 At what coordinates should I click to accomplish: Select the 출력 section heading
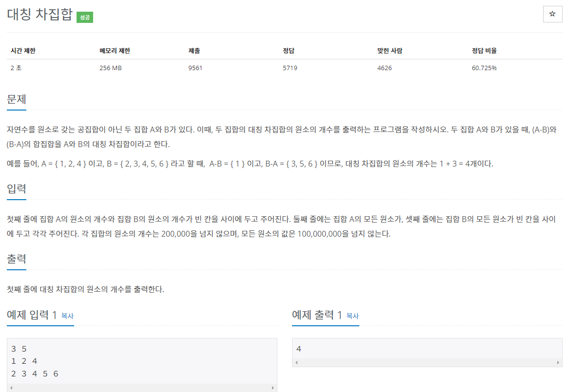(16, 259)
